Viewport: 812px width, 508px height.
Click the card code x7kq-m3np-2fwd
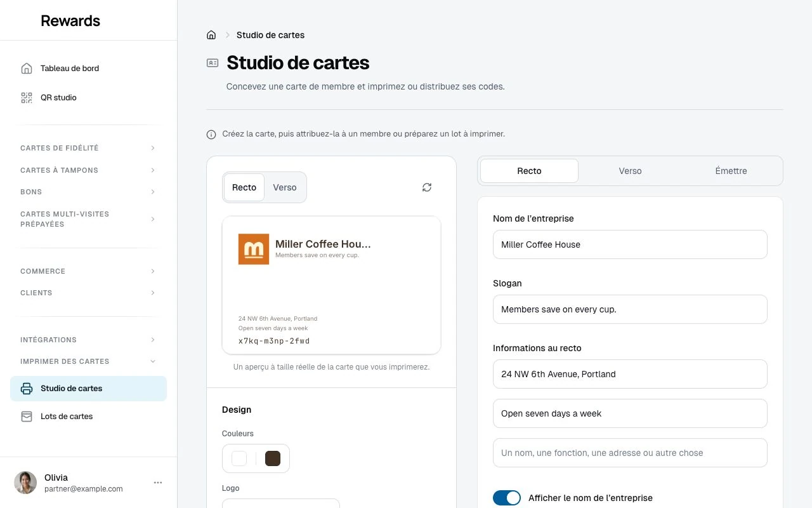274,341
